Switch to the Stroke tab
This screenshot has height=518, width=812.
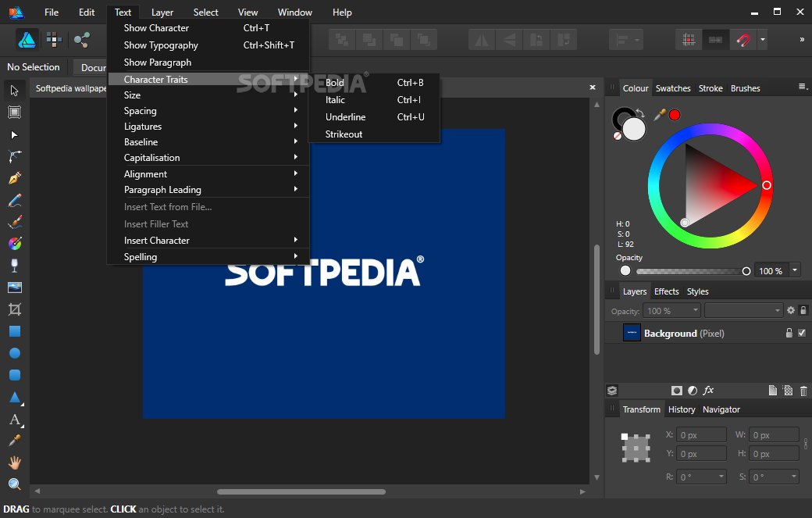[x=710, y=88]
